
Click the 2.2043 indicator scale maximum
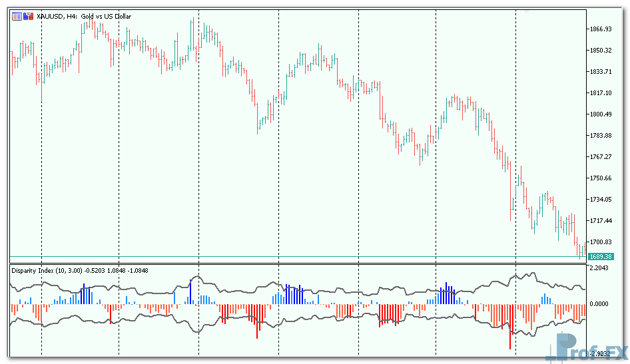tap(599, 268)
